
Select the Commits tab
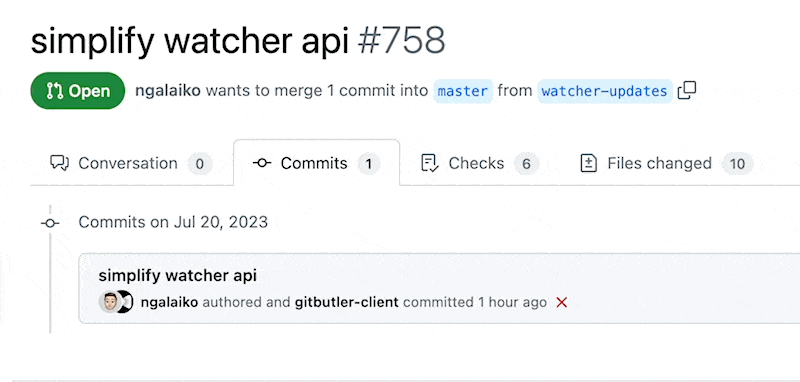316,163
